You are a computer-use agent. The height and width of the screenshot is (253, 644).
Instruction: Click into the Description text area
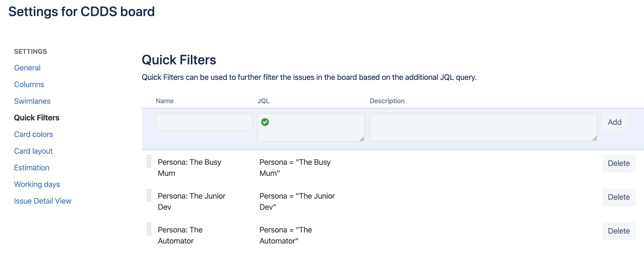click(x=483, y=127)
